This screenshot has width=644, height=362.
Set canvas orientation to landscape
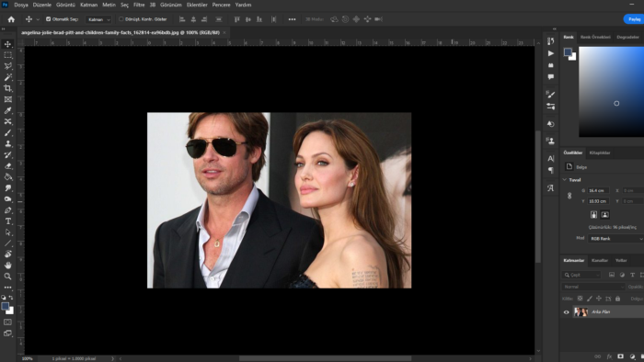tap(605, 214)
